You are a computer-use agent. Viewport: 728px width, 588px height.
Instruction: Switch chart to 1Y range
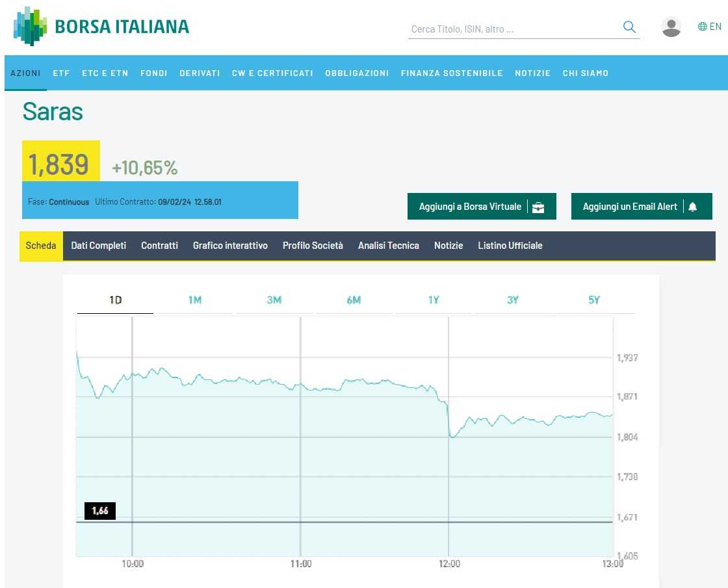pyautogui.click(x=434, y=300)
